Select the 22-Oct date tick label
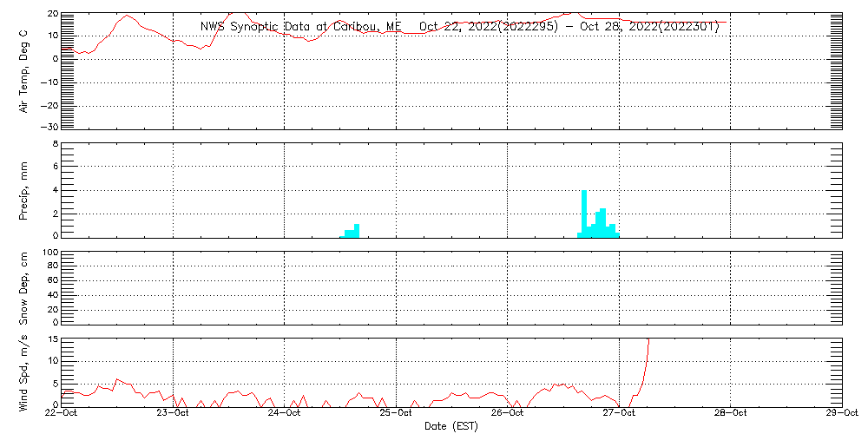Viewport: 868px width, 434px height. tap(61, 414)
